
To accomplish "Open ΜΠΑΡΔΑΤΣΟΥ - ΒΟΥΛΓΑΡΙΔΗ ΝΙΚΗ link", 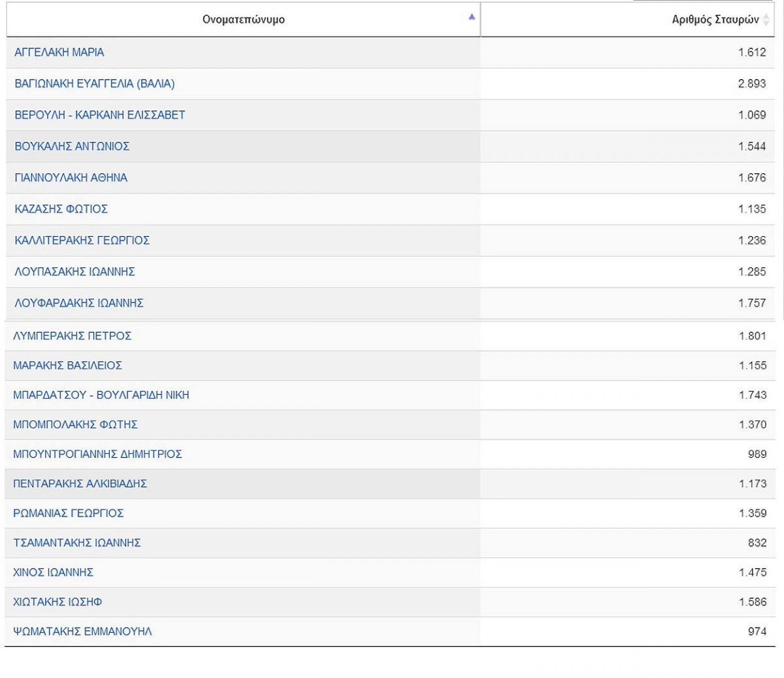I will tap(101, 395).
